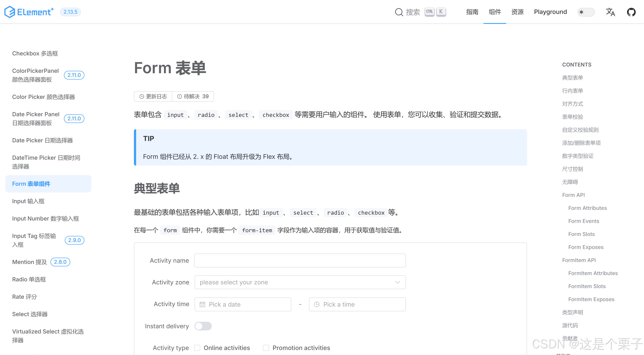Open the language translation icon
The height and width of the screenshot is (355, 644).
pyautogui.click(x=610, y=12)
